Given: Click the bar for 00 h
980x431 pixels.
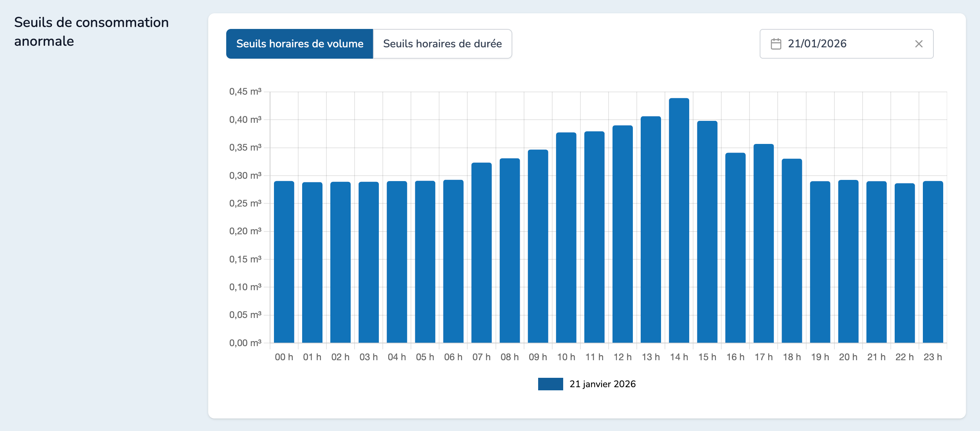Looking at the screenshot, I should coord(284,262).
